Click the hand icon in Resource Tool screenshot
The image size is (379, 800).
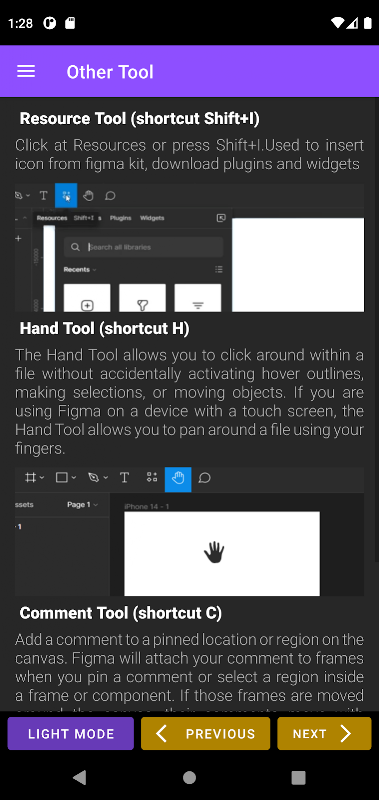(88, 195)
